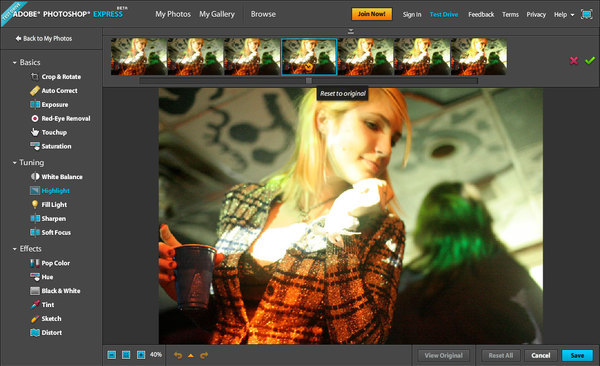This screenshot has height=366, width=600.
Task: Collapse the Basics section
Action: coord(15,62)
